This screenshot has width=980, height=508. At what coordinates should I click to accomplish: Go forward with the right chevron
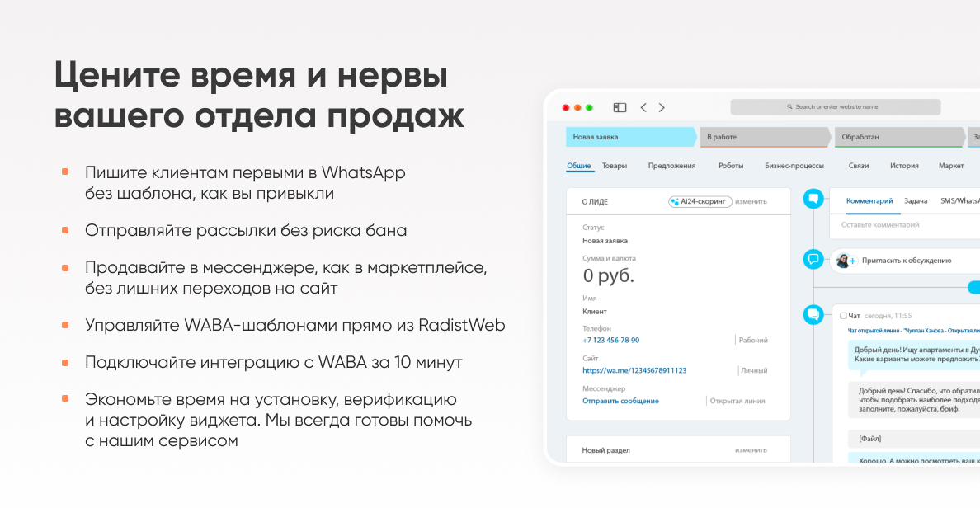pyautogui.click(x=662, y=107)
